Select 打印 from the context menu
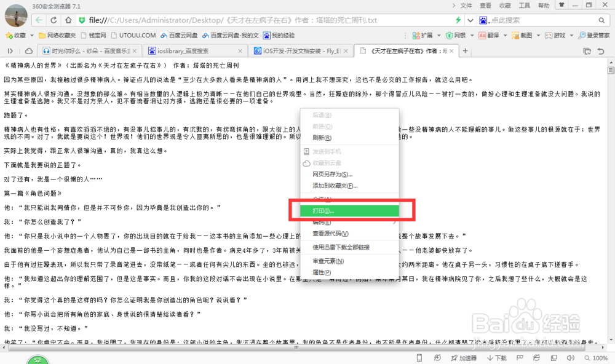 (349, 210)
